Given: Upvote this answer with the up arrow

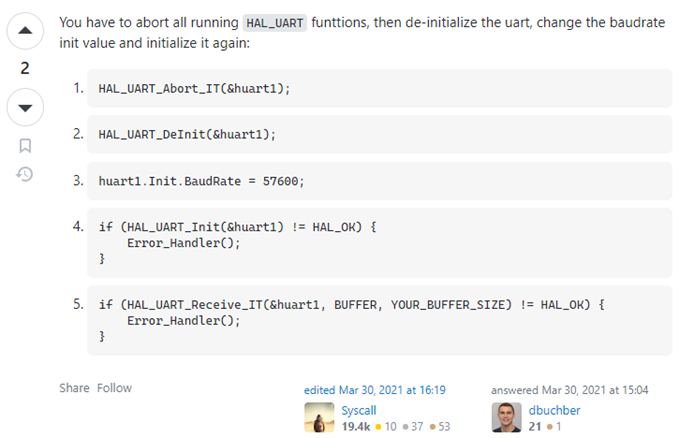Looking at the screenshot, I should [25, 32].
